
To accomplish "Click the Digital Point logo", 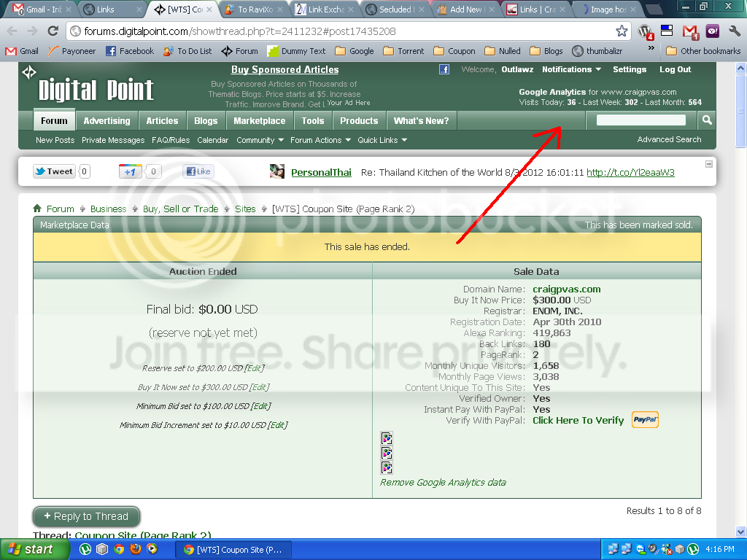I will click(96, 90).
